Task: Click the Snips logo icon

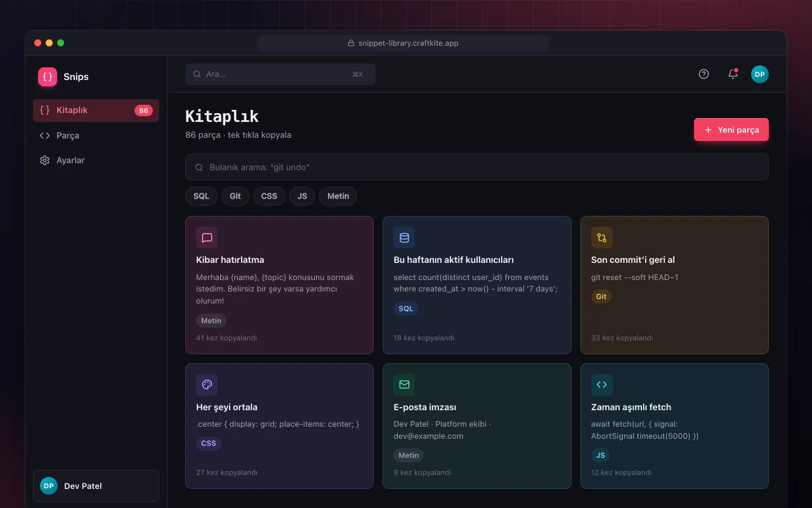Action: pyautogui.click(x=48, y=77)
